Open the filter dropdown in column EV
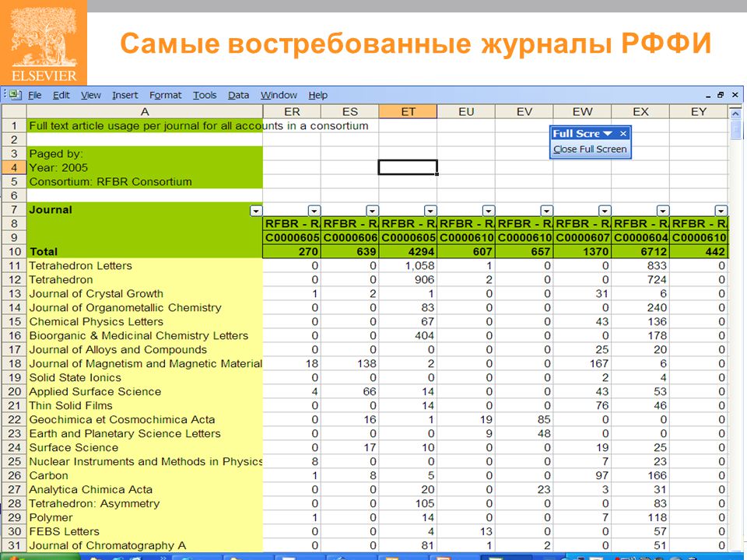This screenshot has height=560, width=747. 547,211
